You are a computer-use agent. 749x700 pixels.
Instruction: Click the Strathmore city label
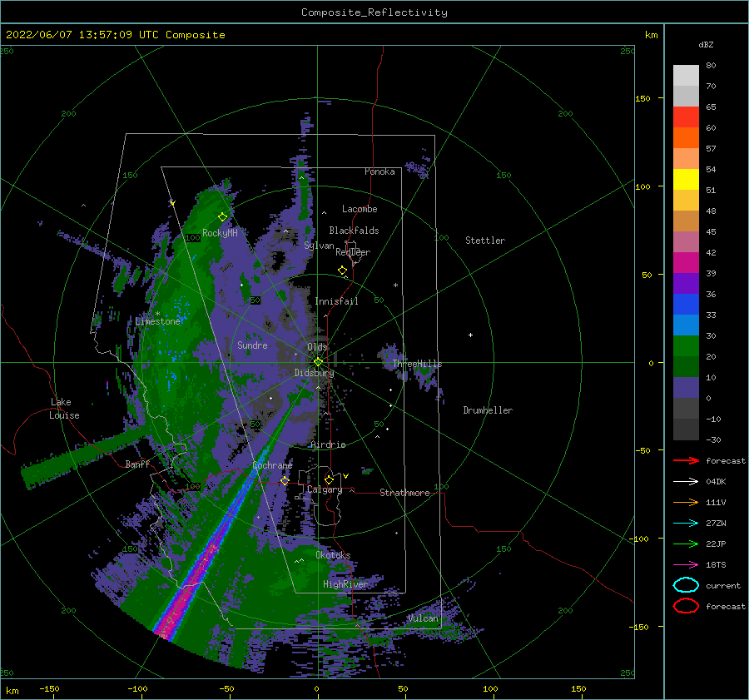click(x=404, y=493)
